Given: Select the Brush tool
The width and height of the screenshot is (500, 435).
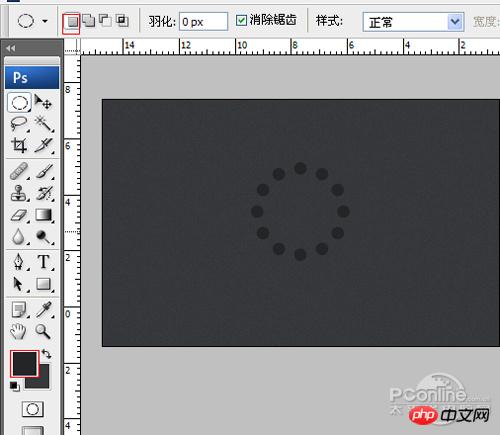Looking at the screenshot, I should 44,171.
